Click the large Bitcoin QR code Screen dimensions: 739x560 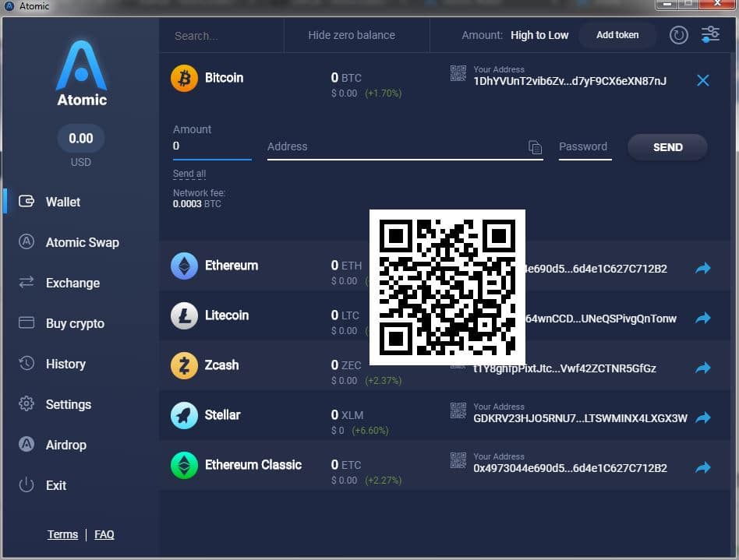(447, 287)
